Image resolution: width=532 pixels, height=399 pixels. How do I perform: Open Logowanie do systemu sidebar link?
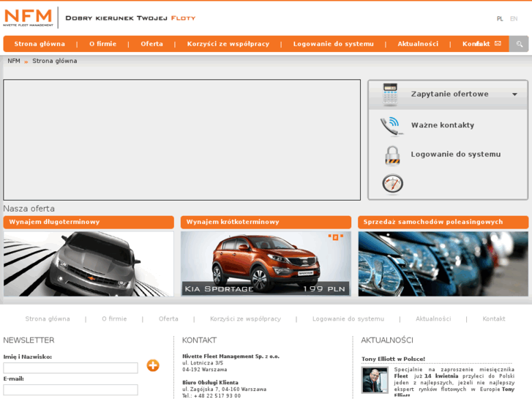[x=456, y=154]
